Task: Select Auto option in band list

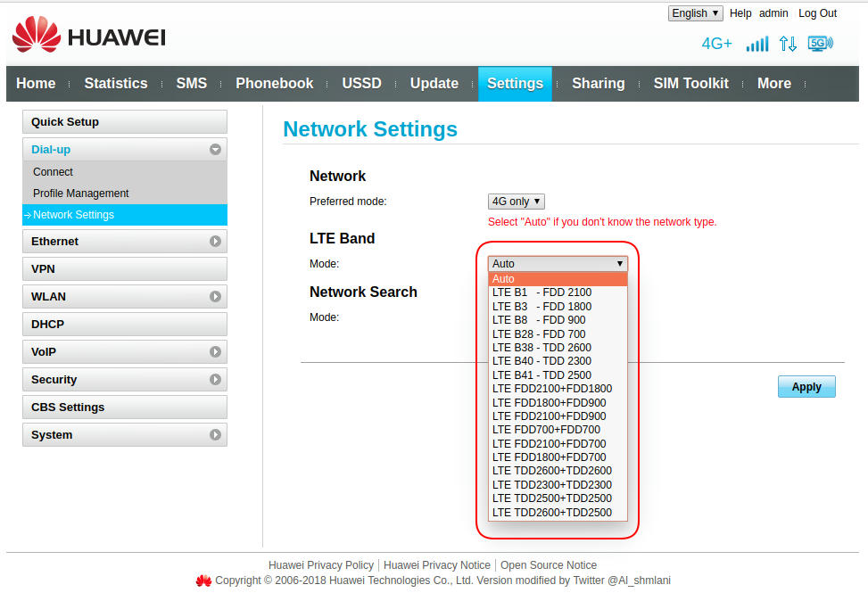Action: 558,279
